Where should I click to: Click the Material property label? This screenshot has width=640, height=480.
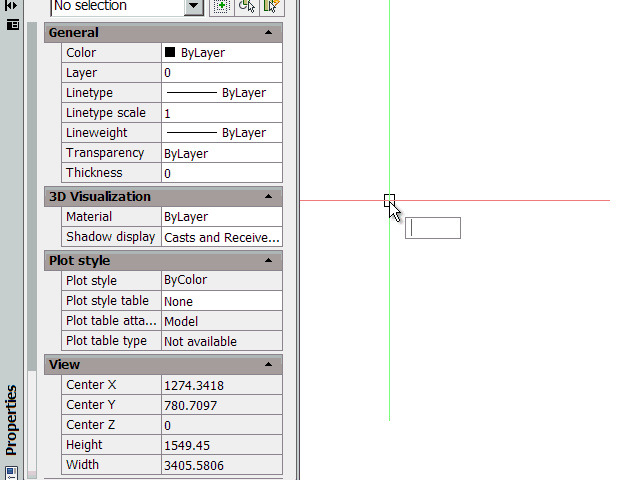(89, 217)
